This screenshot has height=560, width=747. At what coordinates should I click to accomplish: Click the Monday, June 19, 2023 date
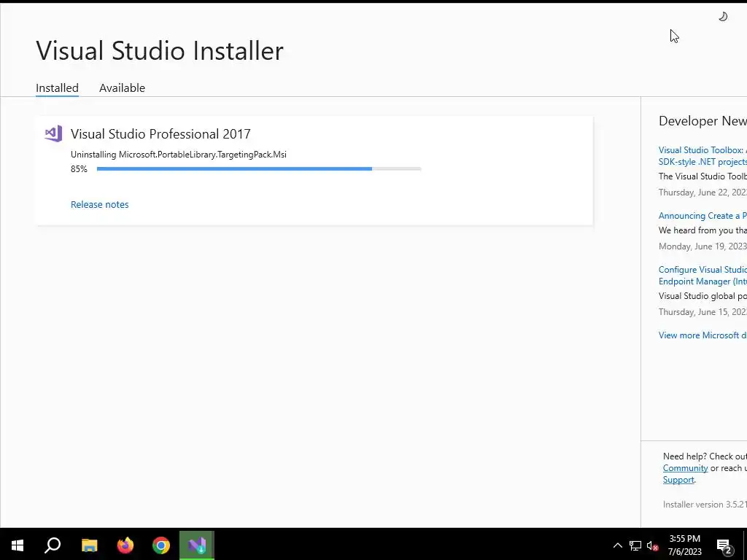pos(703,246)
